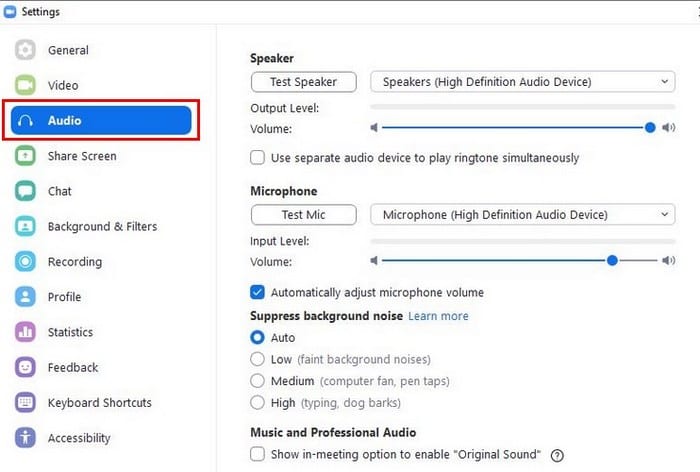700x472 pixels.
Task: Click the Share Screen icon
Action: pyautogui.click(x=25, y=156)
